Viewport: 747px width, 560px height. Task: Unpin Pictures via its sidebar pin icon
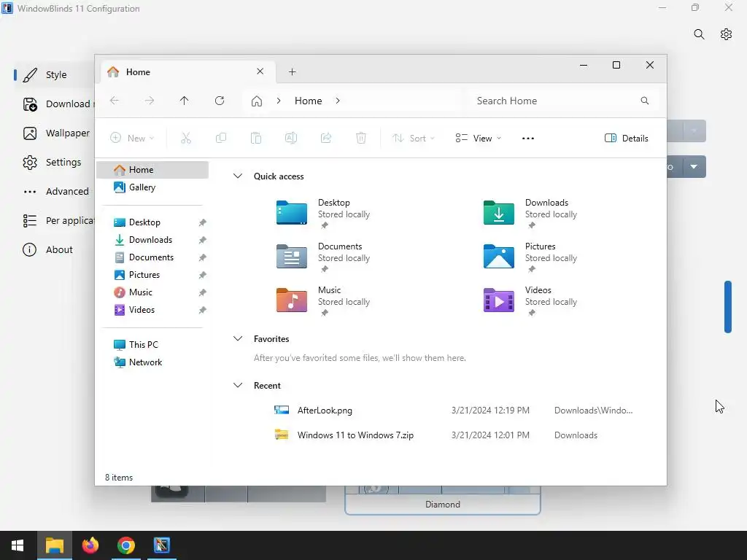tap(203, 275)
